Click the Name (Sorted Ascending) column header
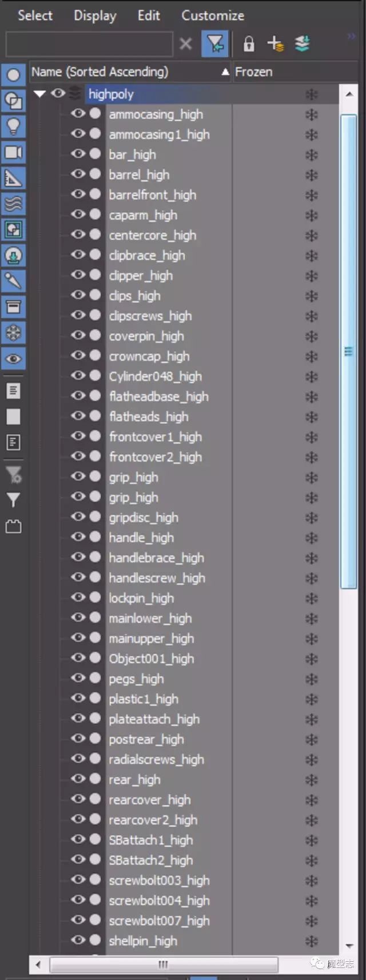This screenshot has height=980, width=366. coord(130,72)
